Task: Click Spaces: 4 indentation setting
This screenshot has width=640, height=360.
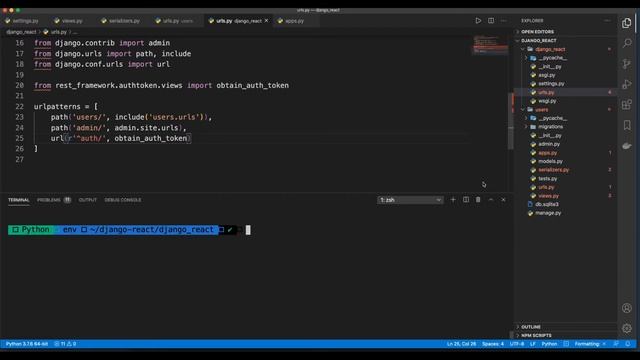Action: click(493, 344)
